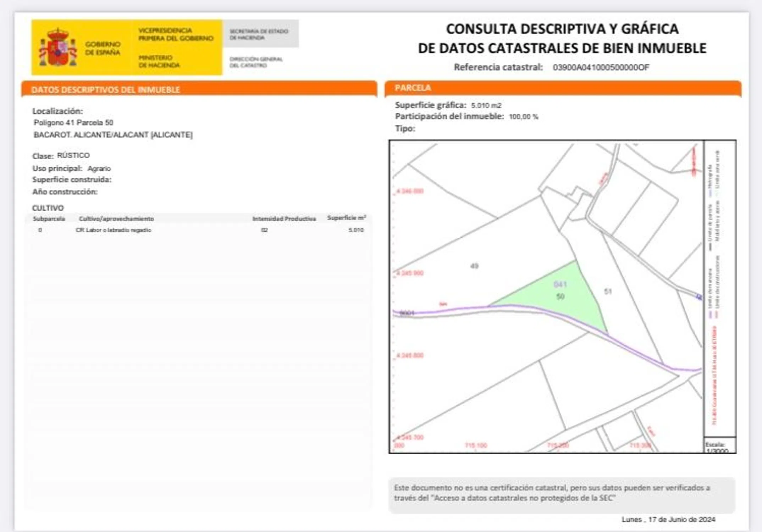Click the Gobierno de España label

click(x=103, y=48)
